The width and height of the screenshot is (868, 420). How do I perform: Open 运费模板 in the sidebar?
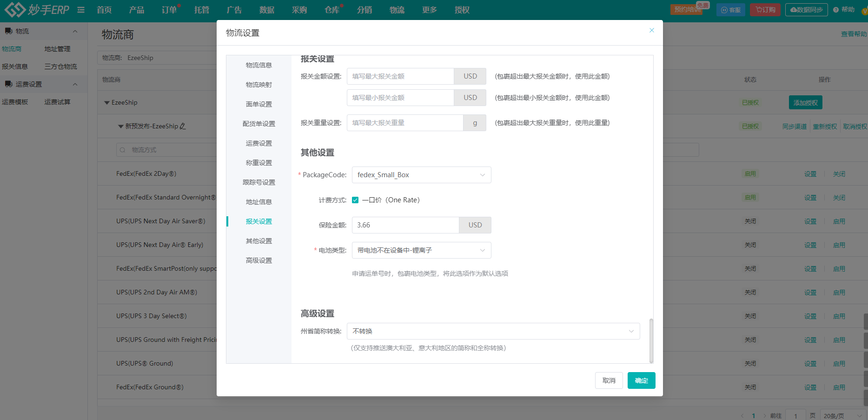[x=15, y=102]
